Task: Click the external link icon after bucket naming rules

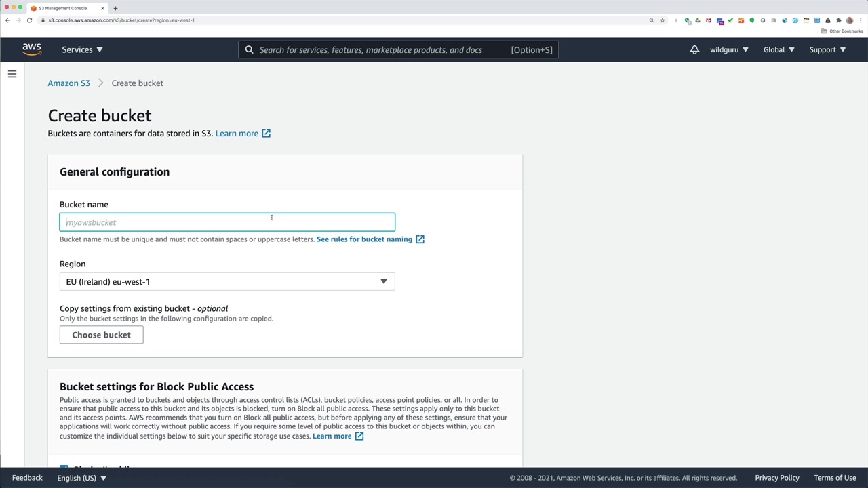Action: (420, 239)
